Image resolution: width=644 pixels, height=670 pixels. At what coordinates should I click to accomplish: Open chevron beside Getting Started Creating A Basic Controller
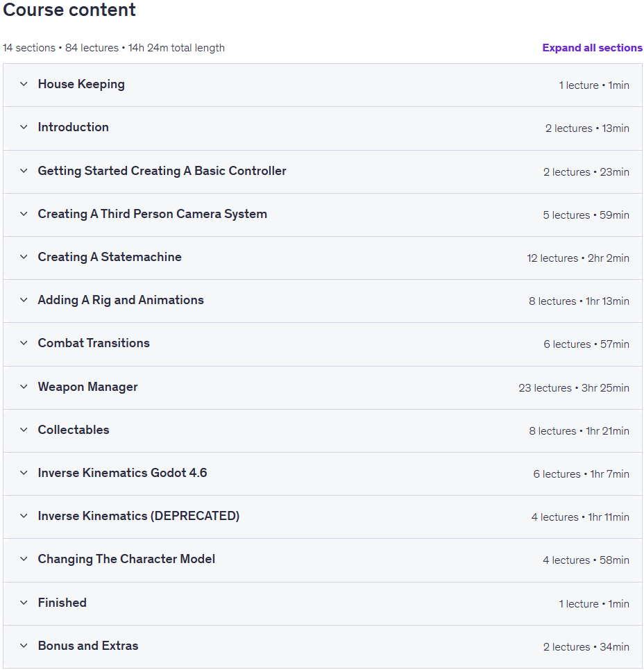tap(24, 171)
